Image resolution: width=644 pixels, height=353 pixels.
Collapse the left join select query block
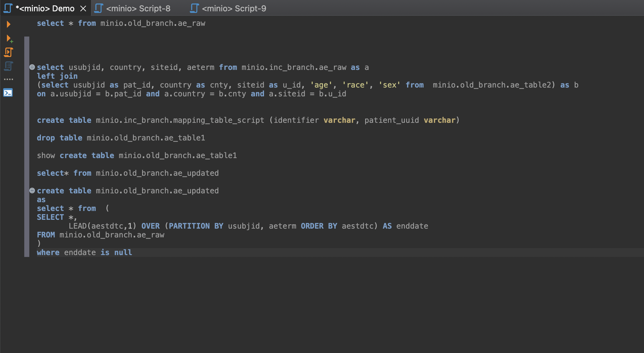[x=32, y=66]
